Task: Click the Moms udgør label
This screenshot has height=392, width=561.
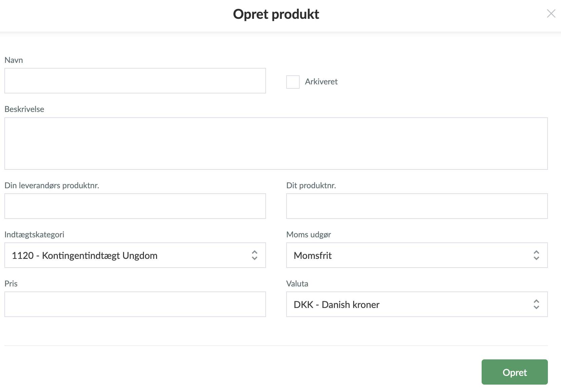Action: [x=308, y=235]
